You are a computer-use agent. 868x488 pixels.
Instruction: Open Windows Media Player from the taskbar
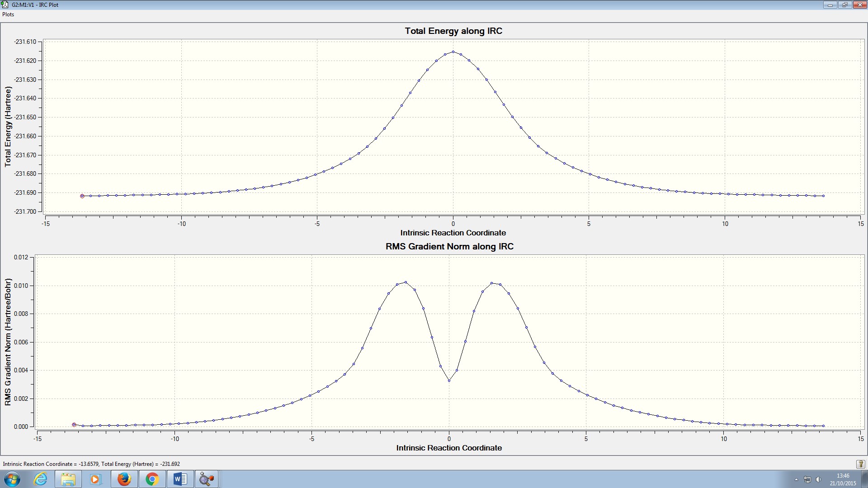point(95,479)
